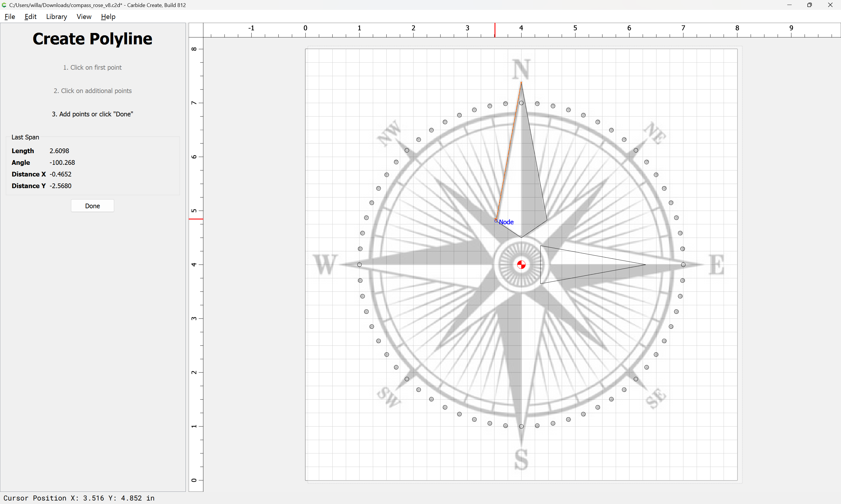The image size is (841, 504).
Task: Click the small circle directly below N
Action: [521, 103]
